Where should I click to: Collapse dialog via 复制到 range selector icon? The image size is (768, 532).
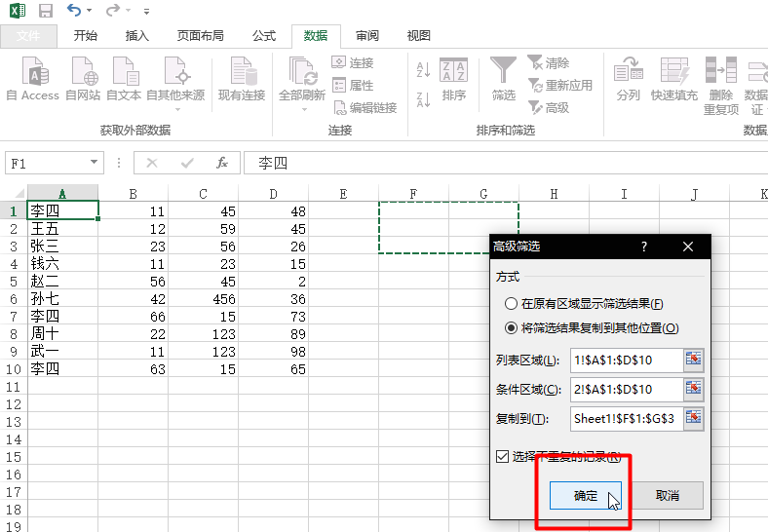tap(694, 418)
